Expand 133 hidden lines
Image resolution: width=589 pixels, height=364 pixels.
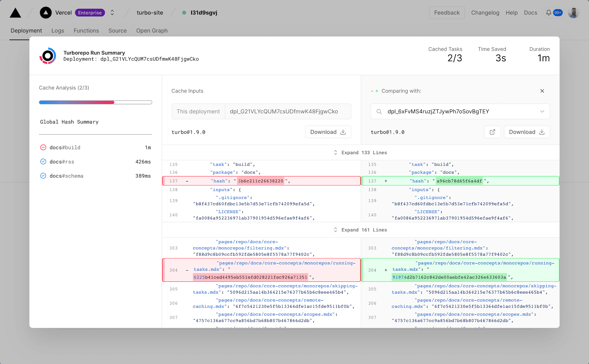(x=361, y=153)
